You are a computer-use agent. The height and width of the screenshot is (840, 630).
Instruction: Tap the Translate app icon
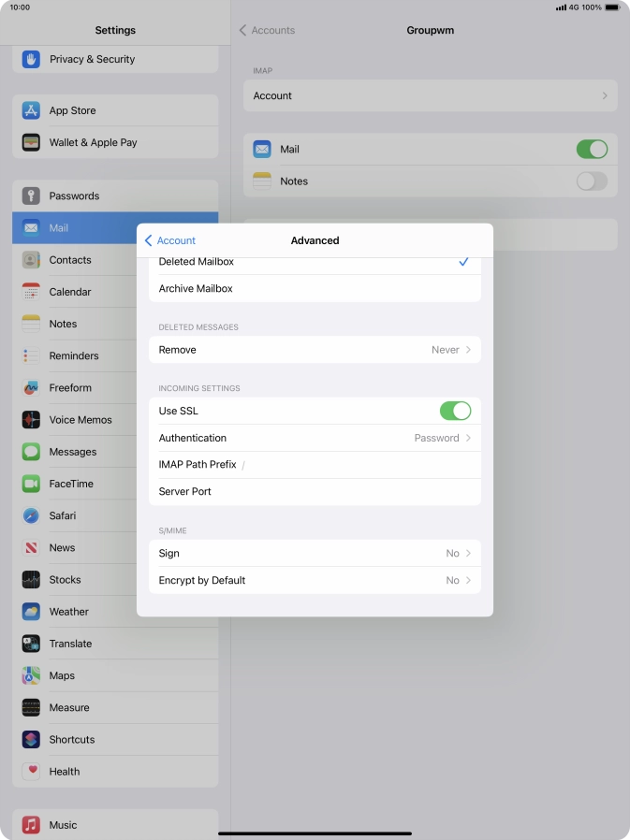[x=32, y=644]
